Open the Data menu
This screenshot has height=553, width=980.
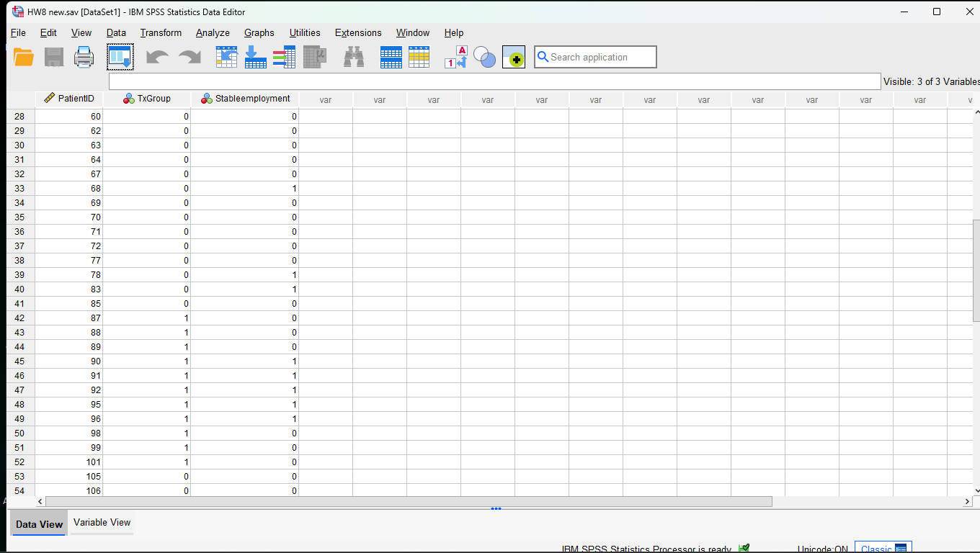[x=116, y=33]
